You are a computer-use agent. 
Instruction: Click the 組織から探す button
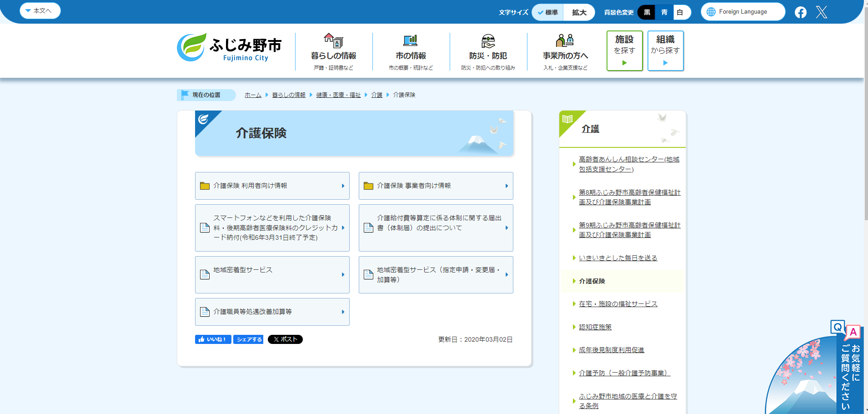(665, 50)
